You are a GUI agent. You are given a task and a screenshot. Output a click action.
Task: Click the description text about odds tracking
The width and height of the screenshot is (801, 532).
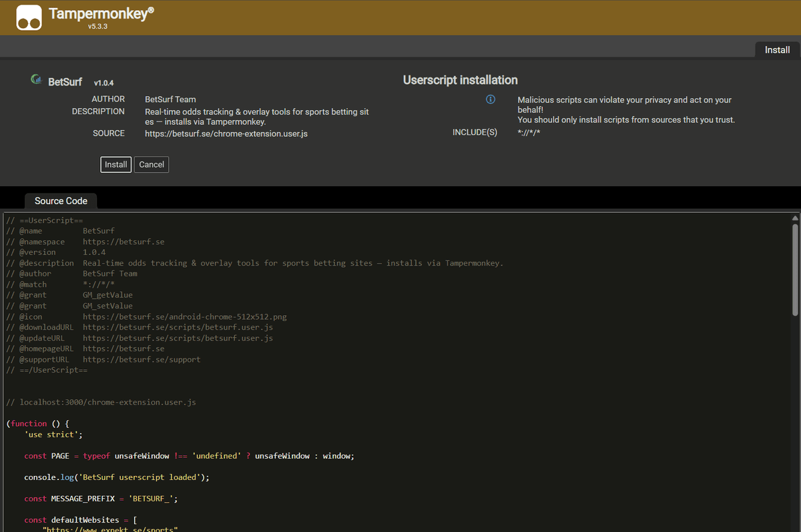click(257, 117)
